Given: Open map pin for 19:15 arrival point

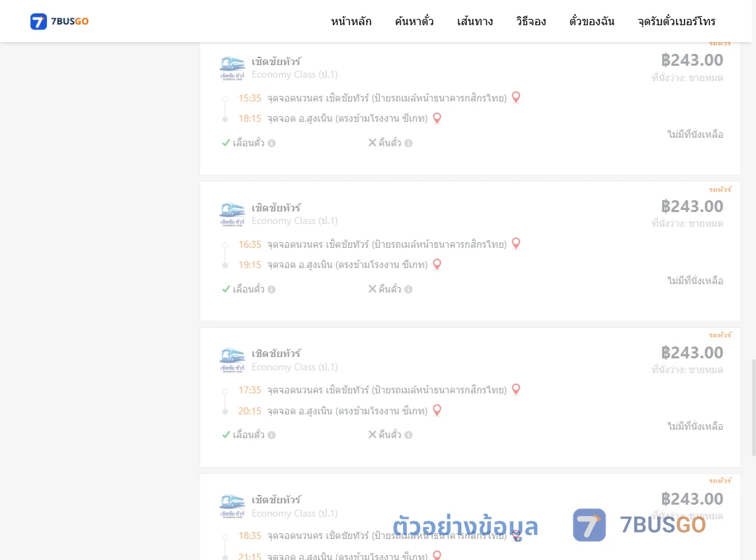Looking at the screenshot, I should click(437, 265).
